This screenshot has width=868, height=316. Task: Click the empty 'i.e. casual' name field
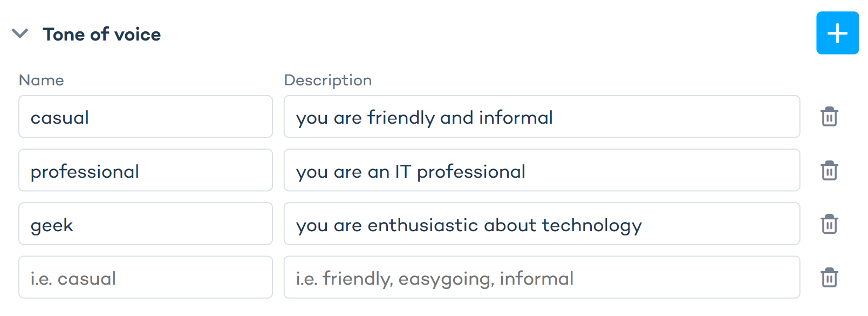tap(145, 278)
